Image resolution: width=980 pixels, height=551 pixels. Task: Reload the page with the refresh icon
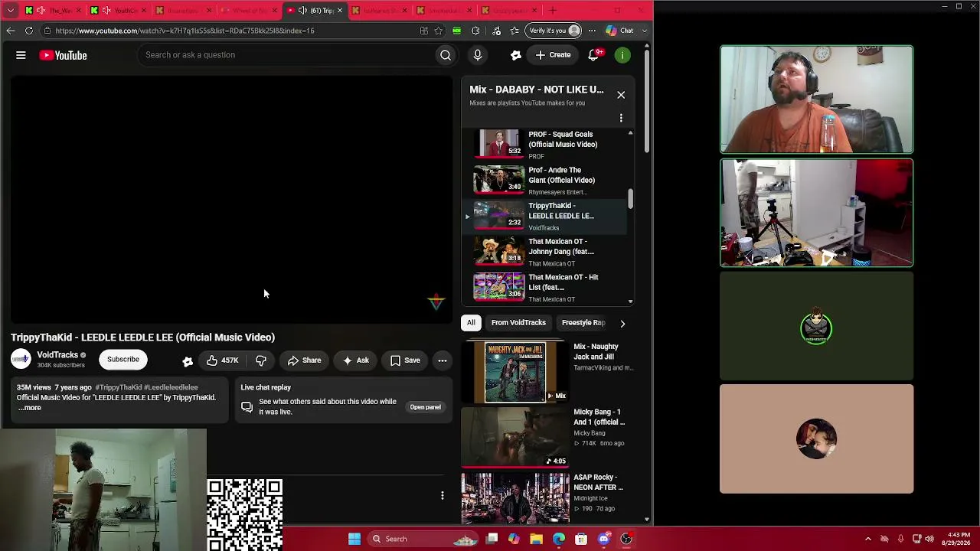click(x=29, y=31)
